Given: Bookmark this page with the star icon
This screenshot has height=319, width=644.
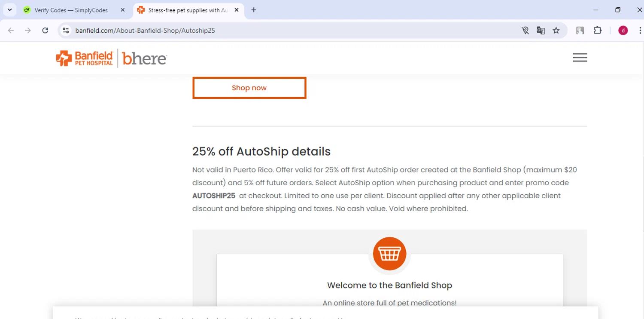Looking at the screenshot, I should 556,31.
